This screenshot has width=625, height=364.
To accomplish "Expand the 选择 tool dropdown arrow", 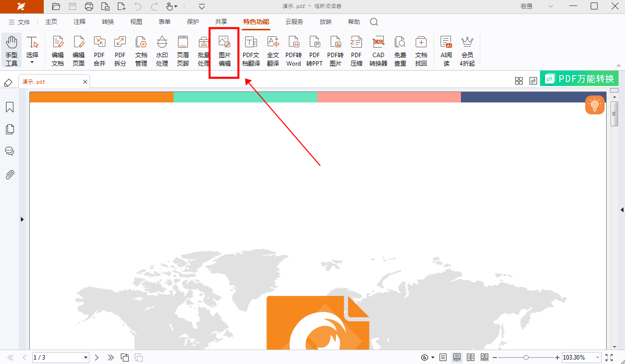I will [32, 63].
